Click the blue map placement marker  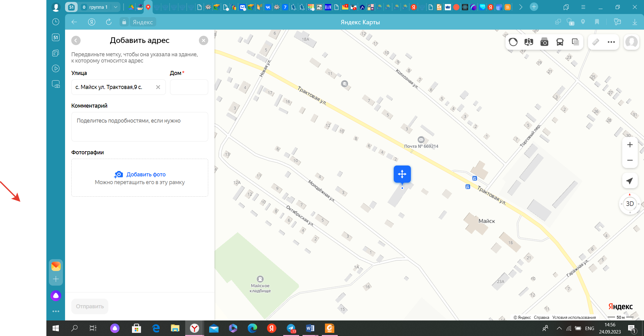point(402,174)
